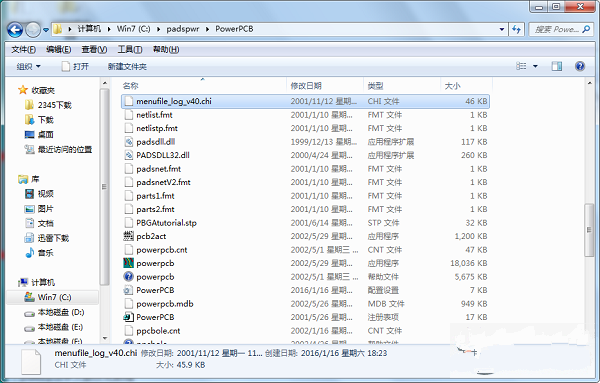Select 库 libraries node in sidebar
Viewport: 600px width, 383px height.
pos(29,179)
